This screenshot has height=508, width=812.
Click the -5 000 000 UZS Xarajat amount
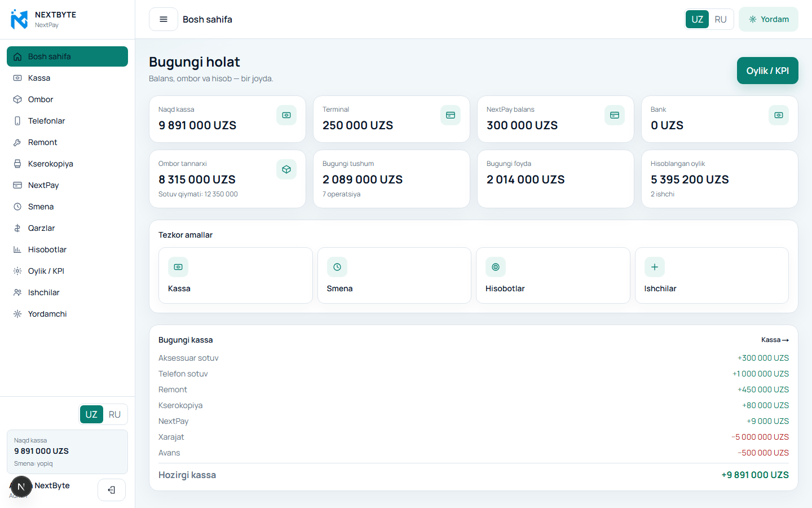[x=760, y=437]
